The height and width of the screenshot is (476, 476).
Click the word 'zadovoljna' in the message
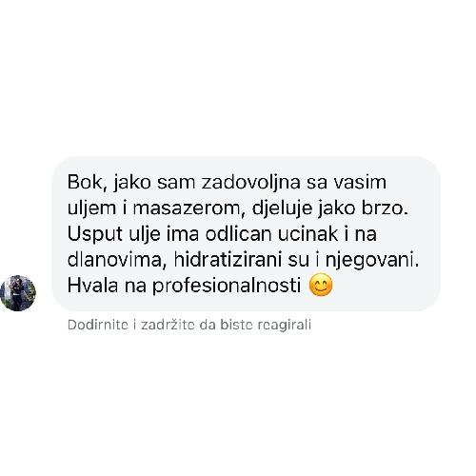tap(250, 183)
